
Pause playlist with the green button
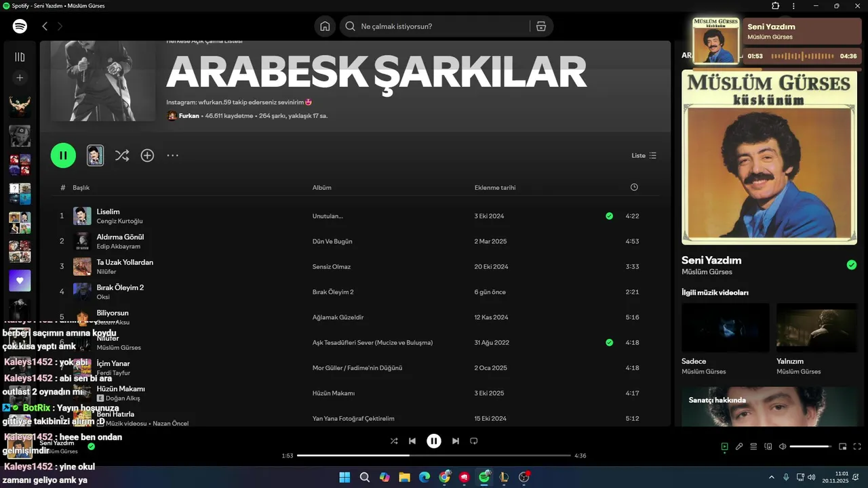(x=63, y=155)
